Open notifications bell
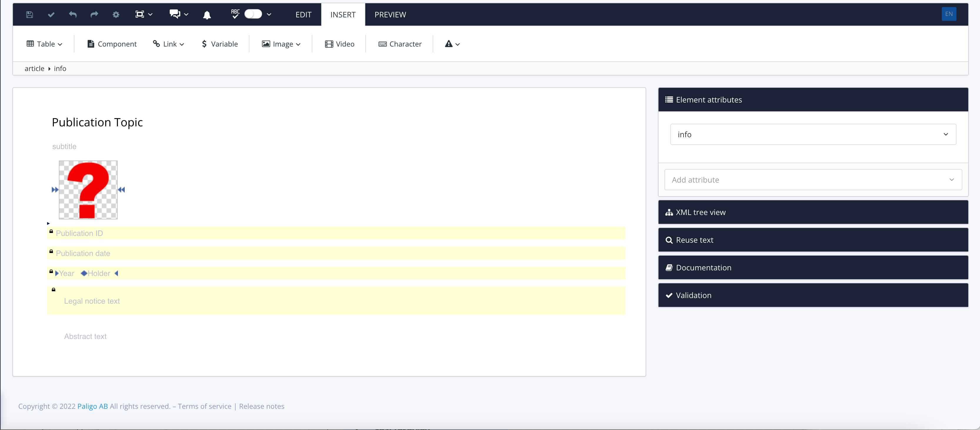This screenshot has height=430, width=980. (x=206, y=14)
